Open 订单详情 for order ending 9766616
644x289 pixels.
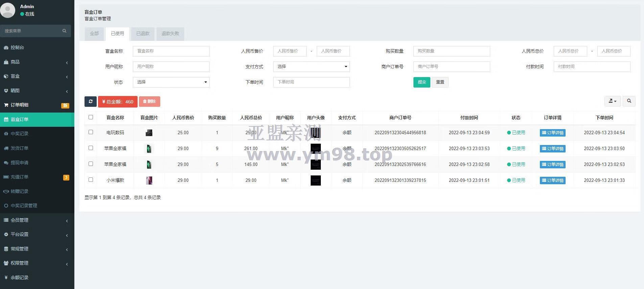point(553,165)
